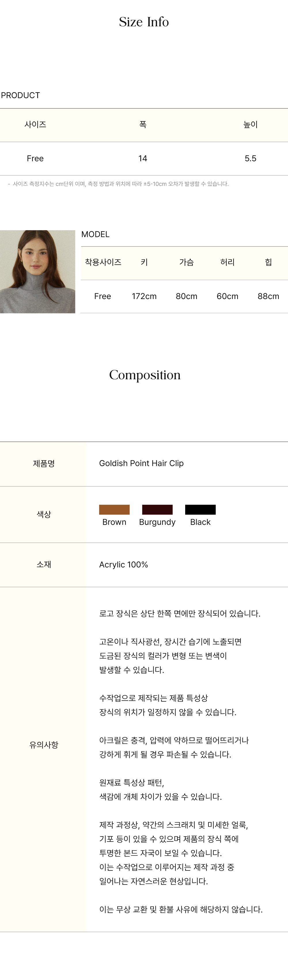Click the 유의사항 row label
This screenshot has height=980, width=288.
click(x=44, y=745)
